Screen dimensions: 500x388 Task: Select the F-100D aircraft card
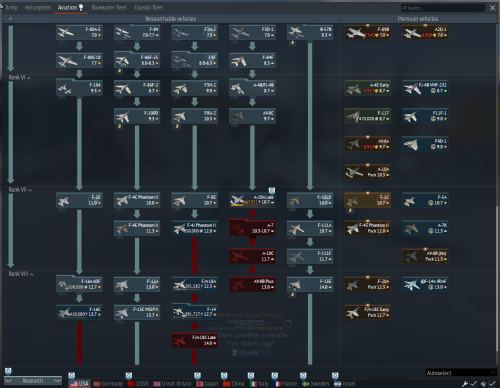point(137,116)
